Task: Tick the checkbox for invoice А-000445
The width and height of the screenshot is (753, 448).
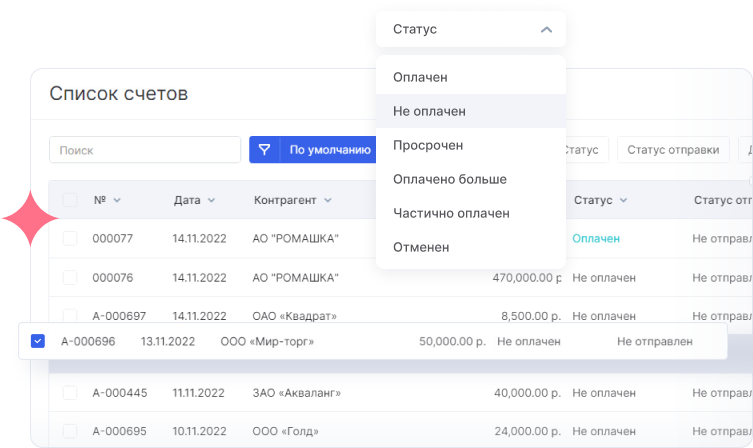Action: click(x=70, y=393)
